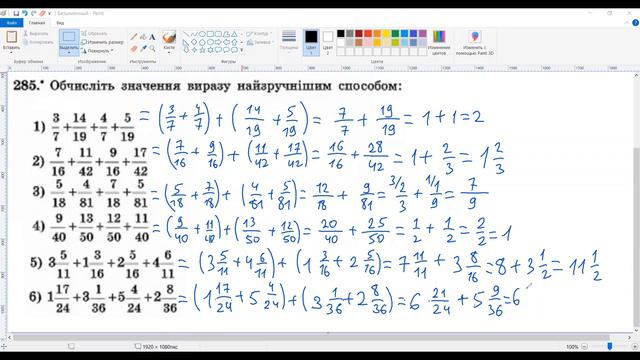The height and width of the screenshot is (360, 640).
Task: Select the Eraser tool
Action: [134, 49]
